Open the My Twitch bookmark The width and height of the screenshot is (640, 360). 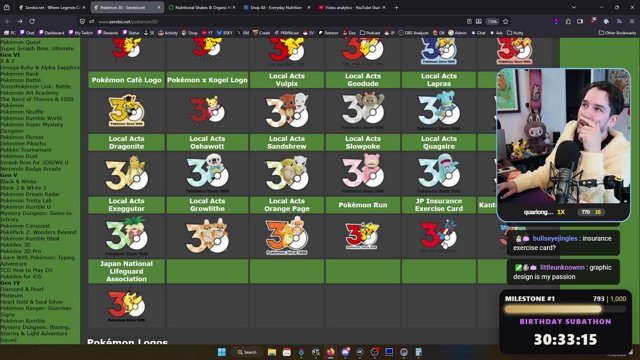pos(80,33)
